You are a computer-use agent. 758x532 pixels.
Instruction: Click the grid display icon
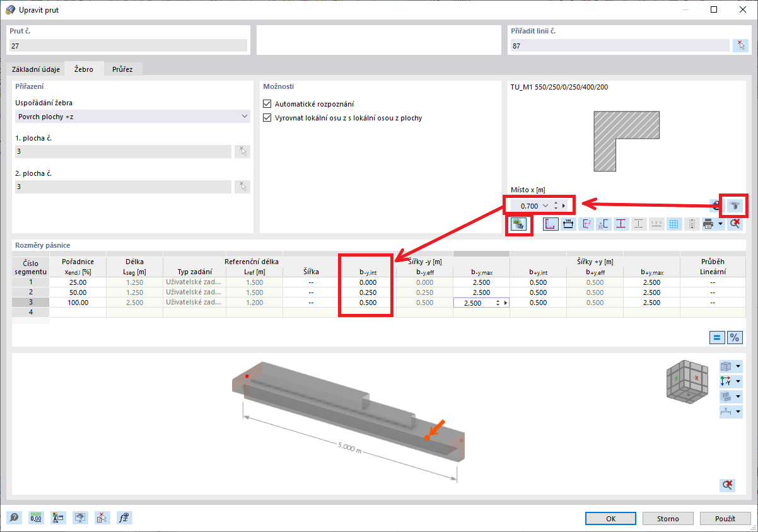click(673, 224)
